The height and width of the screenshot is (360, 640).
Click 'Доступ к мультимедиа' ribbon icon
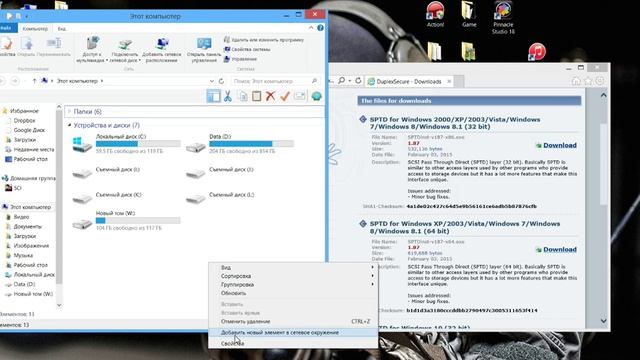pyautogui.click(x=93, y=49)
